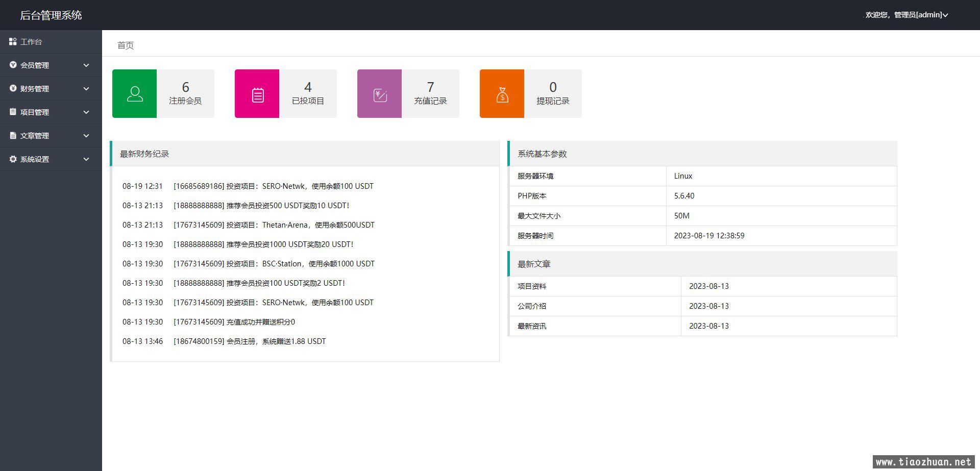Click the 奖励20 USDT record

(x=238, y=244)
